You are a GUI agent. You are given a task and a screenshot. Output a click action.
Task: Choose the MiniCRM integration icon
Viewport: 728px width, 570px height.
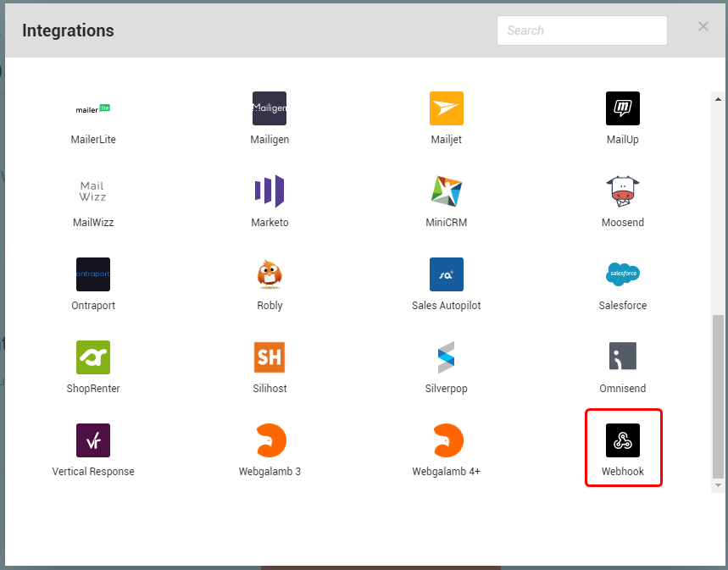click(446, 191)
